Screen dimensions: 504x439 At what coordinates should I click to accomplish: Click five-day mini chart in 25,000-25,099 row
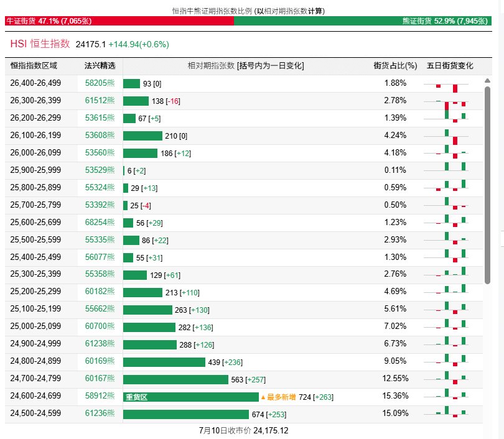click(446, 325)
